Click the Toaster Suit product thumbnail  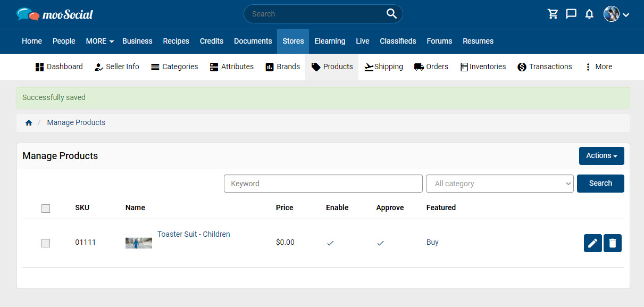pos(139,243)
